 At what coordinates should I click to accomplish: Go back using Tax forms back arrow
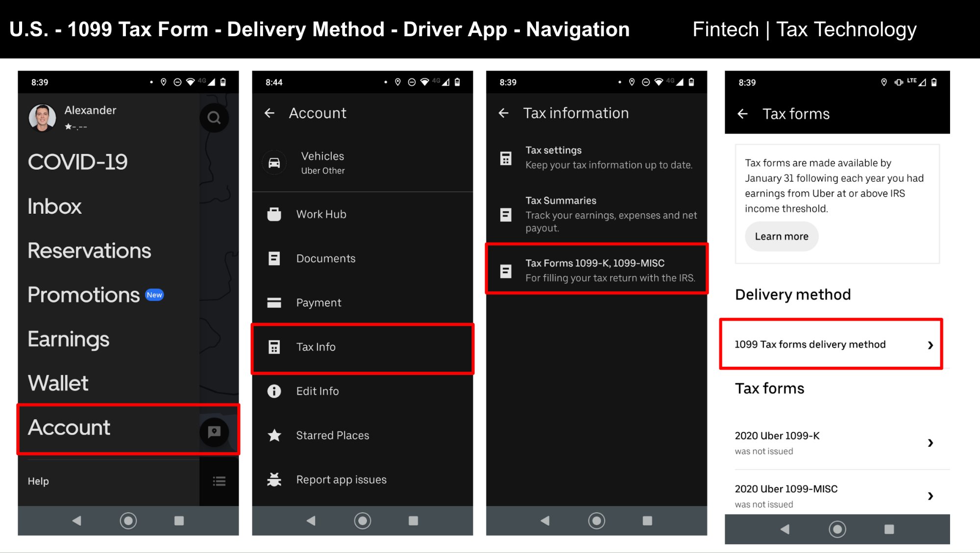click(743, 114)
